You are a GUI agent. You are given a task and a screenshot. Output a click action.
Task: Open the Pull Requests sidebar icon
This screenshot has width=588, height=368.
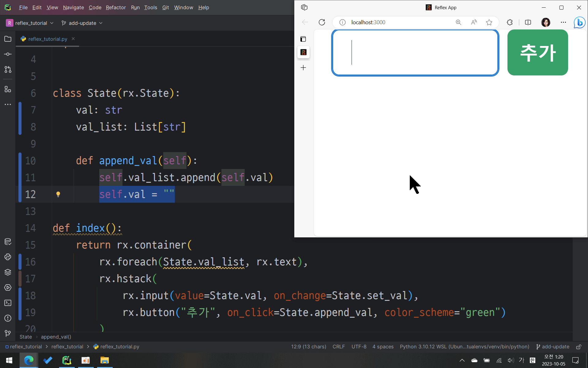(8, 70)
